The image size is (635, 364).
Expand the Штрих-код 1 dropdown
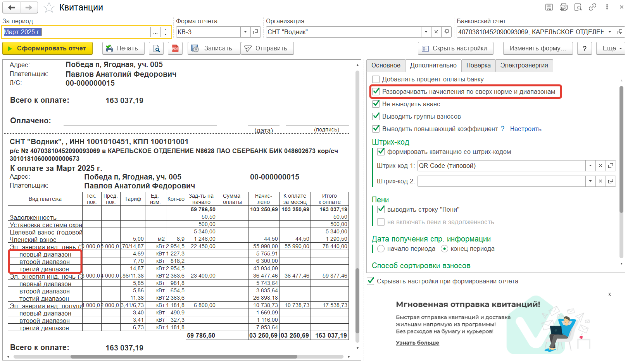(590, 166)
